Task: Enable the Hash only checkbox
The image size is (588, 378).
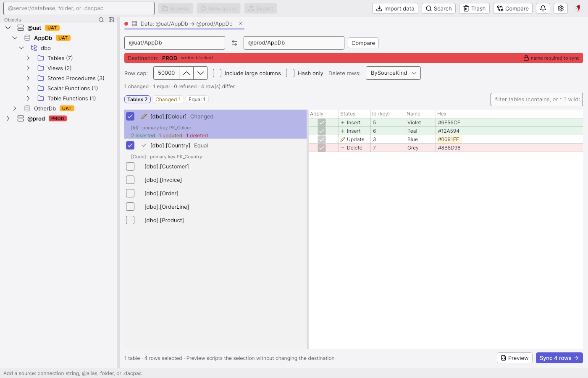Action: (x=290, y=73)
